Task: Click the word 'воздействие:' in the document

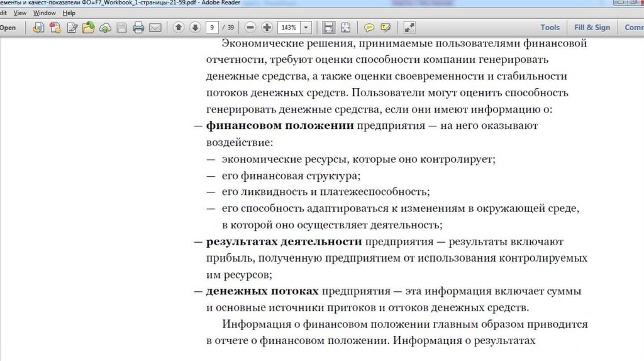Action: 240,143
